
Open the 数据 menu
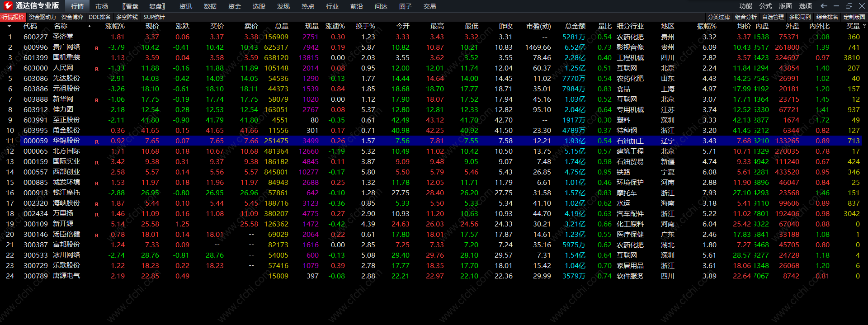pos(210,6)
